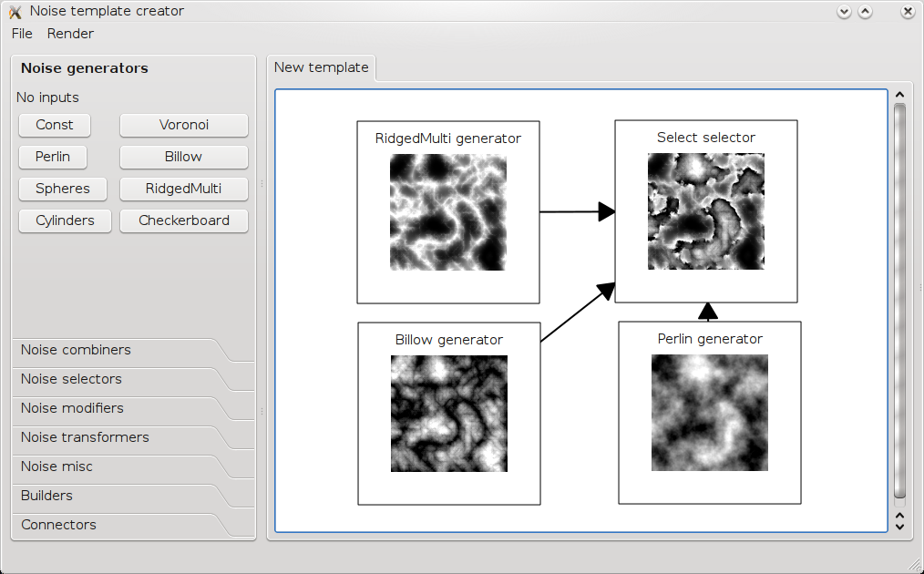Click the canvas vertical scrollbar track
Image resolution: width=924 pixels, height=574 pixels.
pos(899,301)
